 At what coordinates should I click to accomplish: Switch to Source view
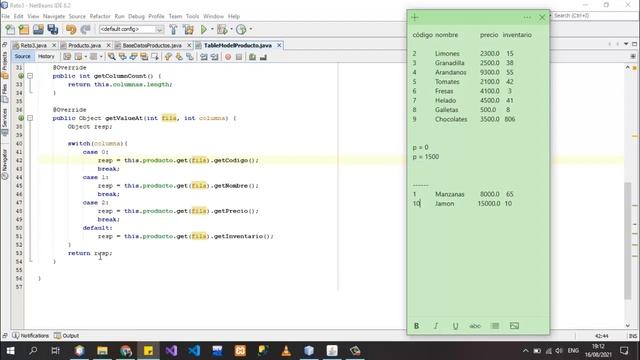click(x=22, y=56)
